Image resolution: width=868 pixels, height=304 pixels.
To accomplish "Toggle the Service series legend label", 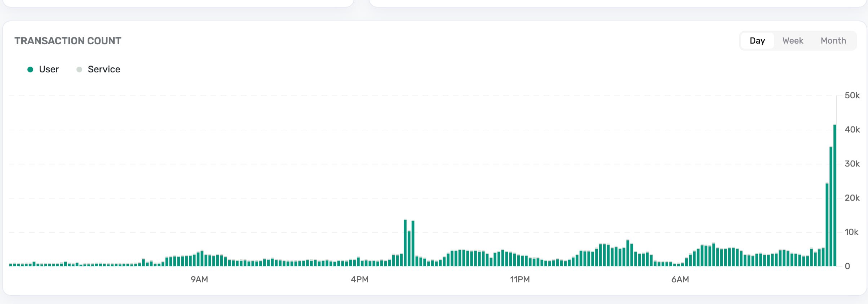I will (104, 69).
